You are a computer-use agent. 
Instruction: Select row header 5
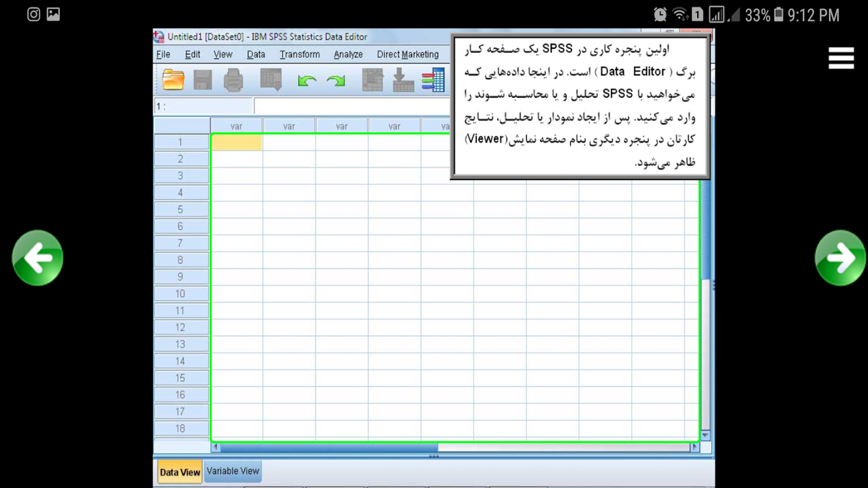181,210
